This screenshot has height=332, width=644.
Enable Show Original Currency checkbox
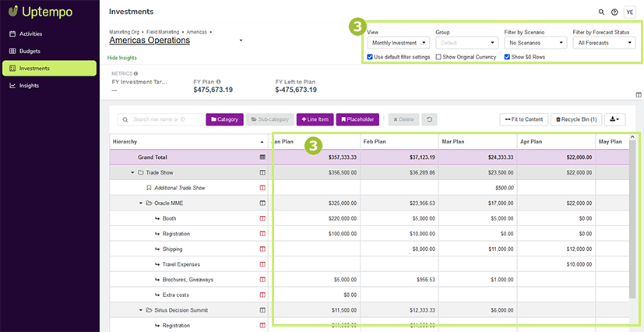point(438,57)
